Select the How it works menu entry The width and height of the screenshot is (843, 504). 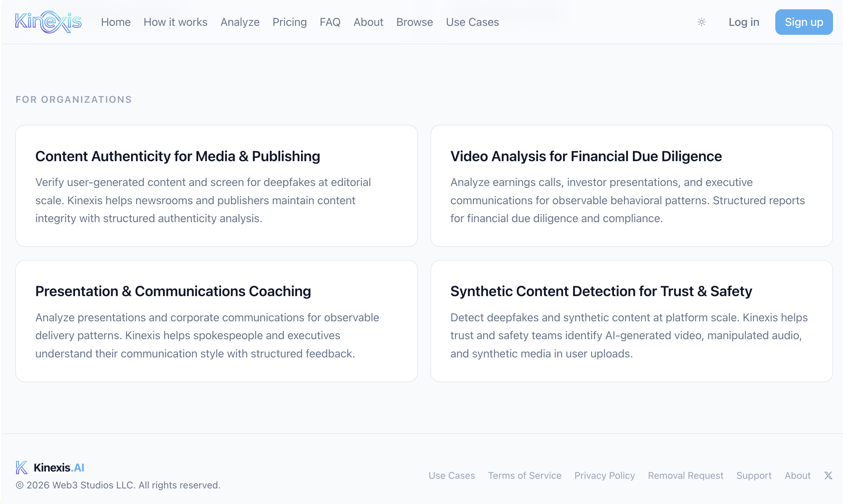(175, 22)
